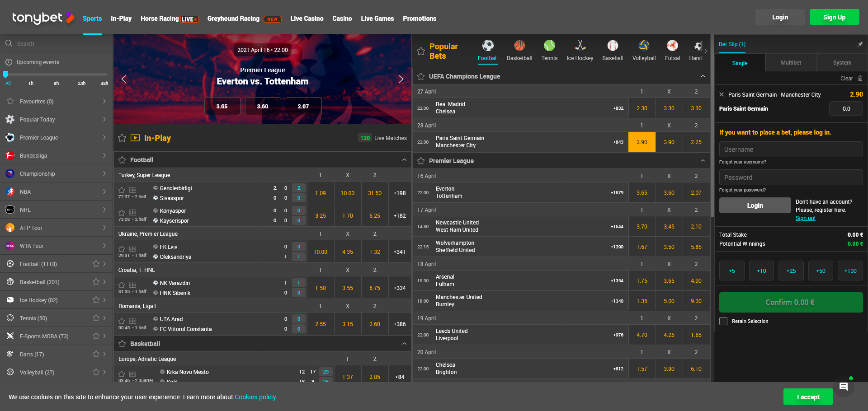Open the live chat bubble icon
The height and width of the screenshot is (411, 868).
pyautogui.click(x=843, y=387)
